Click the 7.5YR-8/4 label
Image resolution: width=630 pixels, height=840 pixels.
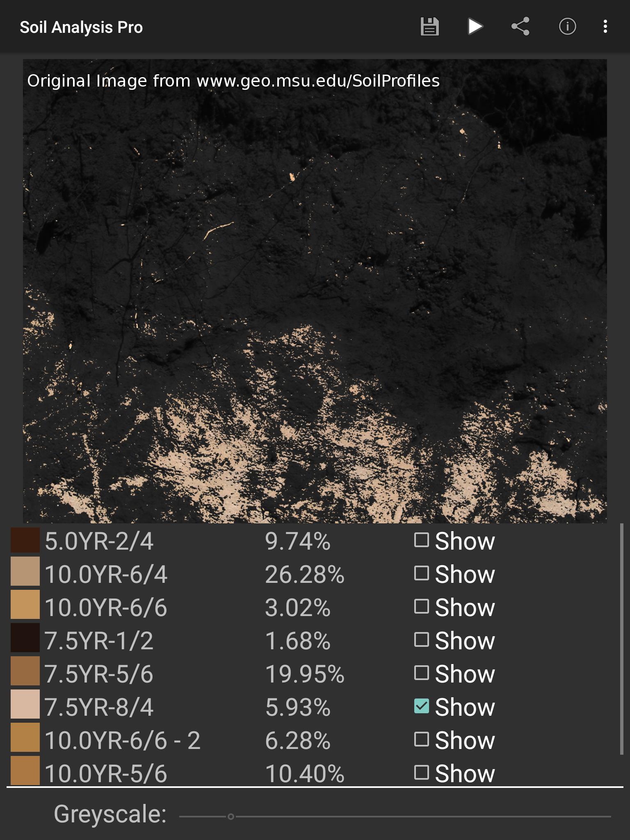(x=99, y=707)
